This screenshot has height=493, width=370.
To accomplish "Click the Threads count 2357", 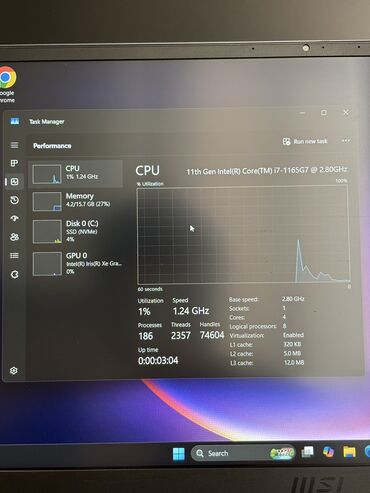I will (x=181, y=335).
